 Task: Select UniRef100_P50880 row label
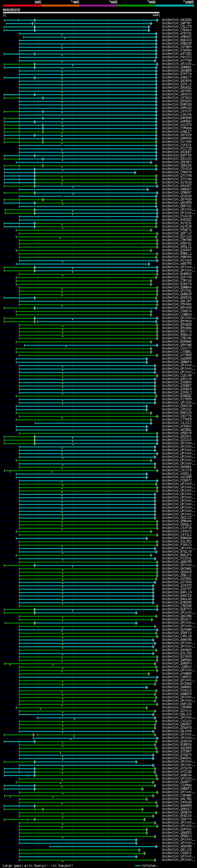click(x=176, y=305)
